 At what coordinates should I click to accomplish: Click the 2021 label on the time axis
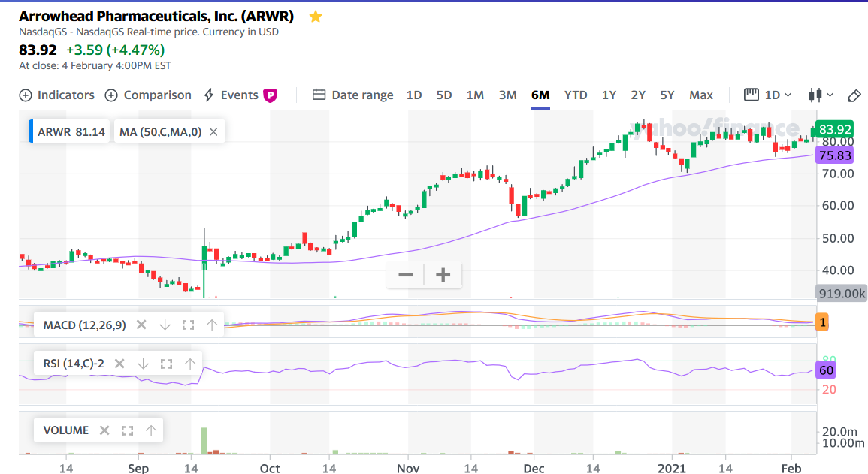tap(672, 469)
